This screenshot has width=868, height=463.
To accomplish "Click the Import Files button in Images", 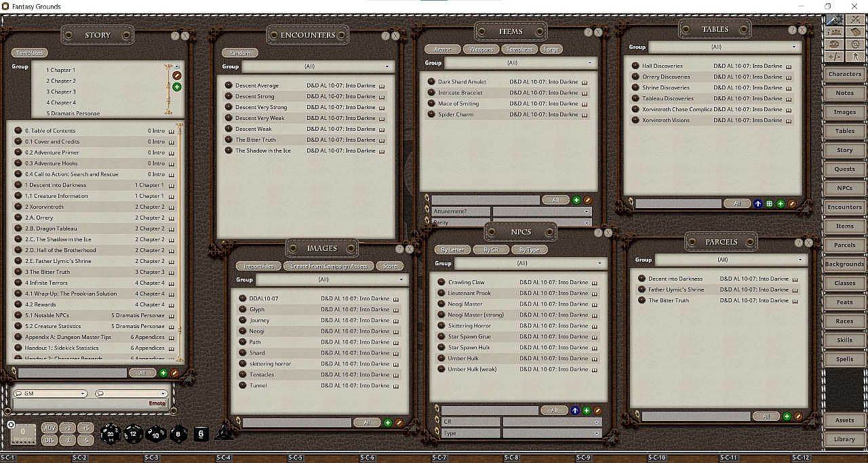I will [x=258, y=266].
